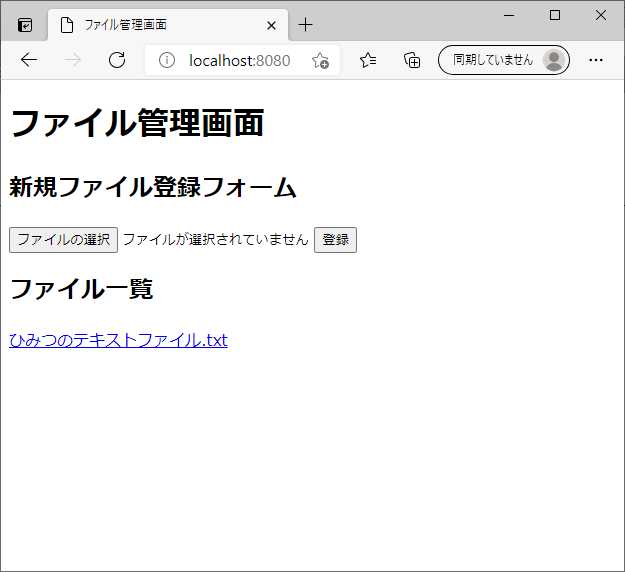The image size is (625, 572).
Task: Open ひみつのテキストファイル.txt link
Action: [118, 340]
